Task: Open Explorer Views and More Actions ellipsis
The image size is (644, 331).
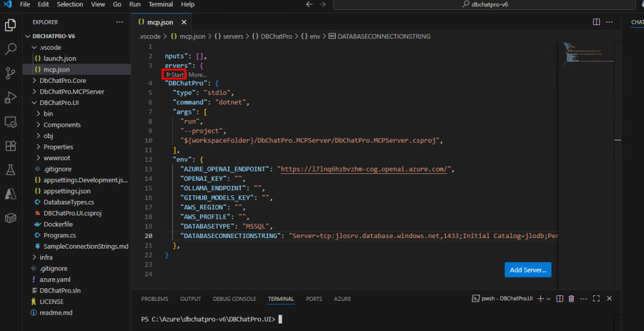Action: [119, 22]
